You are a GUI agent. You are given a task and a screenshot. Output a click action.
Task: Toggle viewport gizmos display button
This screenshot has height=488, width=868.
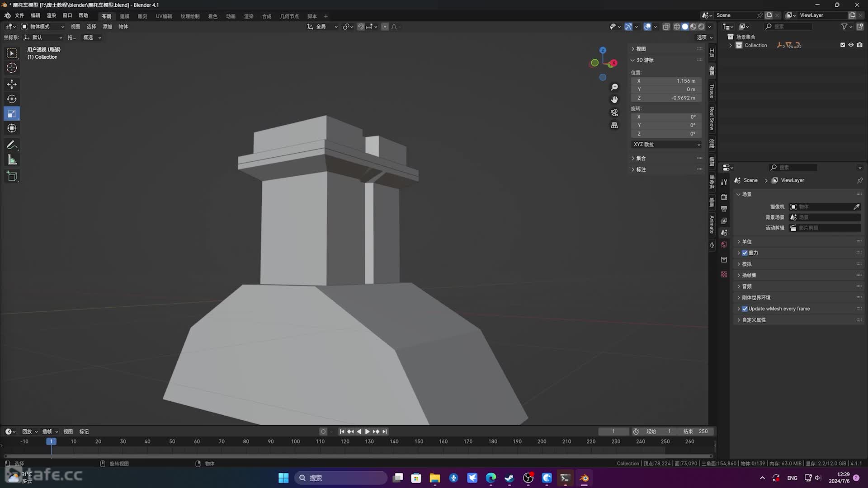(x=628, y=27)
